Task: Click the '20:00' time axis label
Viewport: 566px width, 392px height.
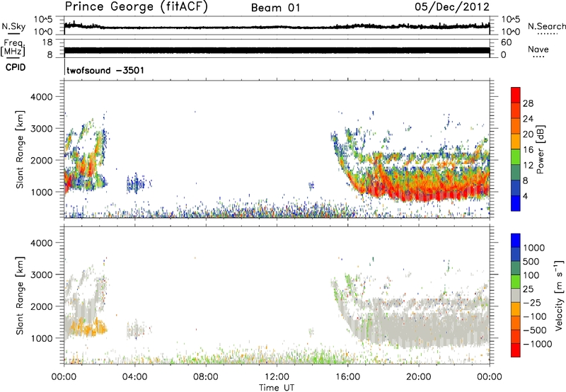Action: 418,377
